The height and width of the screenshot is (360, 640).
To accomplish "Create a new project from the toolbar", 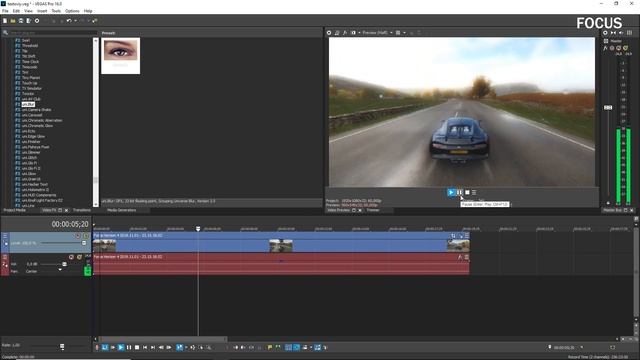I will tap(5, 20).
